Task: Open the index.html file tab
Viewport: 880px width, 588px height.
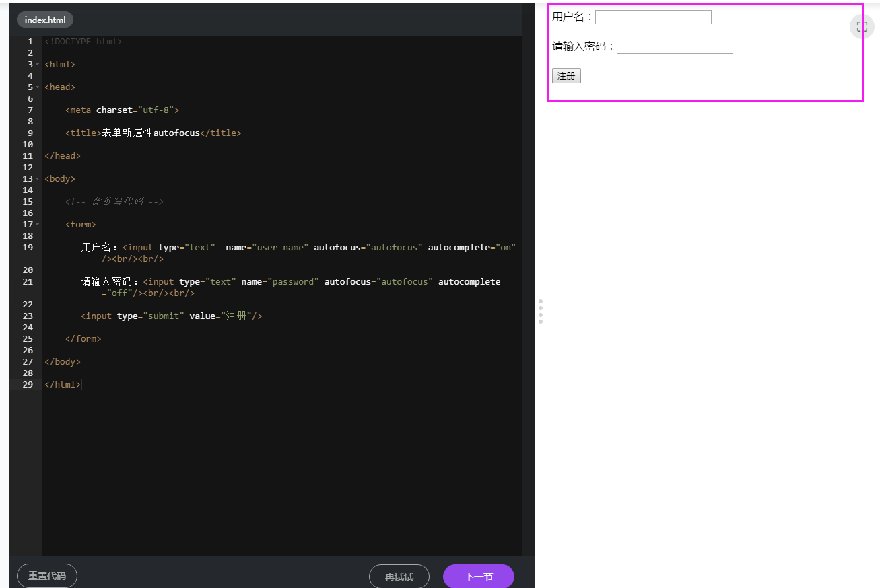Action: coord(45,20)
